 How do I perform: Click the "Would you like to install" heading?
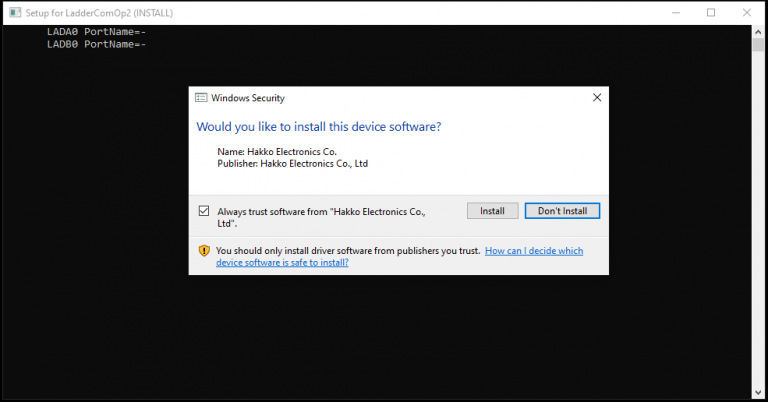click(x=318, y=127)
